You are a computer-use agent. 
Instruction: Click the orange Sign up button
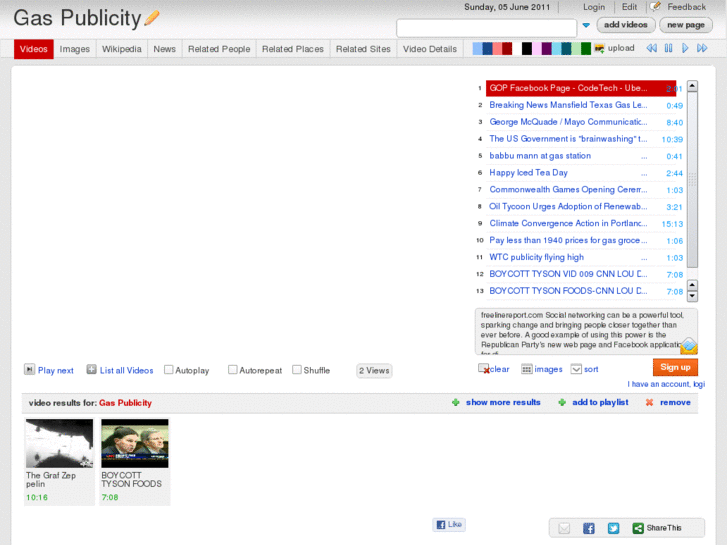click(675, 367)
